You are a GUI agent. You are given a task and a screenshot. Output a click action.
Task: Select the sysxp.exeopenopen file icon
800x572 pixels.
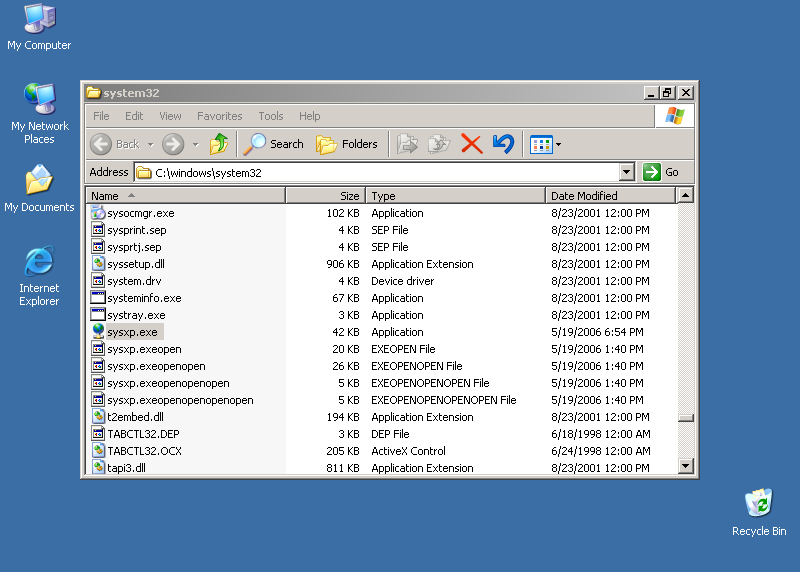point(98,366)
